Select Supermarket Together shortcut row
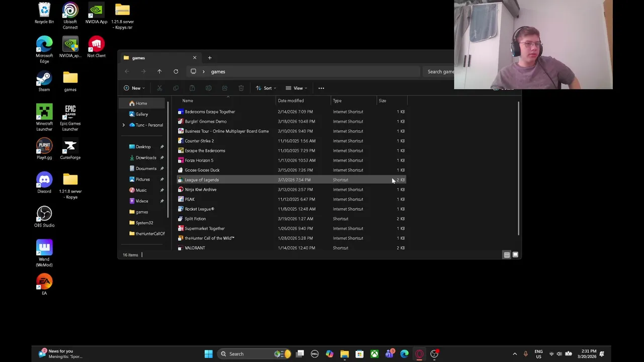 pos(292,228)
